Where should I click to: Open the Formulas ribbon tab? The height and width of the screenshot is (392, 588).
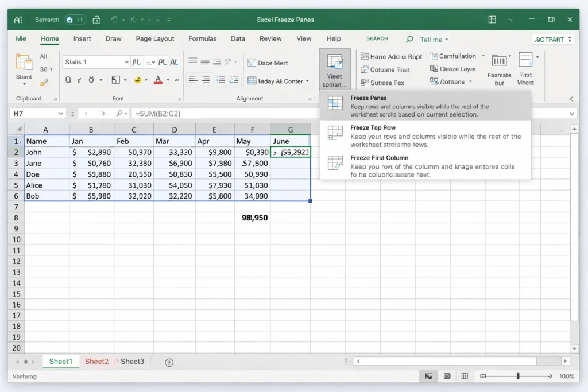(x=202, y=39)
